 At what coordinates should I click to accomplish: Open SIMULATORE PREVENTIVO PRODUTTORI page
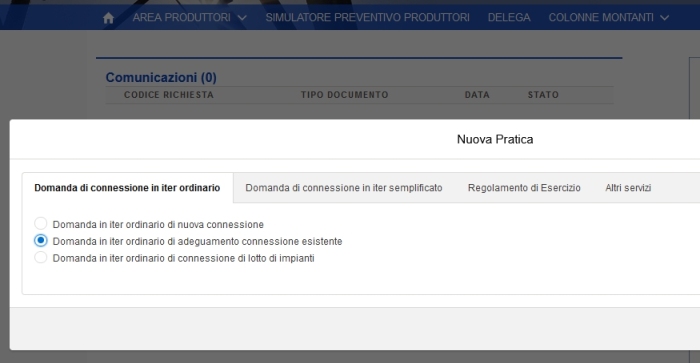(367, 18)
